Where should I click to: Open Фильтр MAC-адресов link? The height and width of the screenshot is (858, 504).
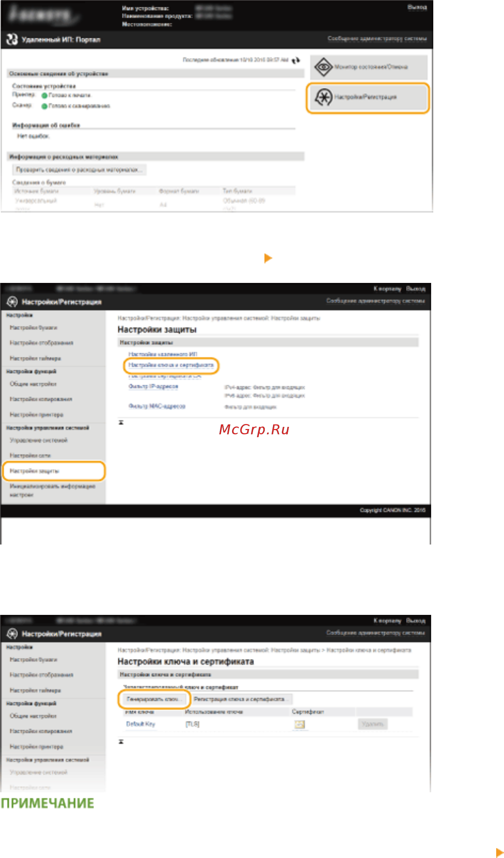[157, 406]
